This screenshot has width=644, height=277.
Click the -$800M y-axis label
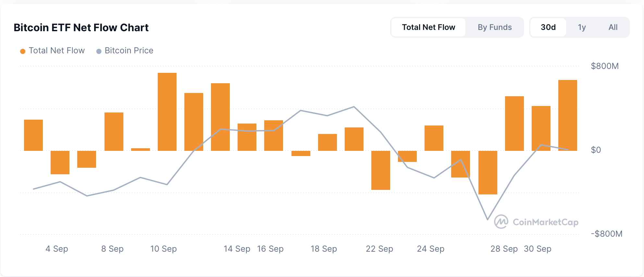(606, 234)
